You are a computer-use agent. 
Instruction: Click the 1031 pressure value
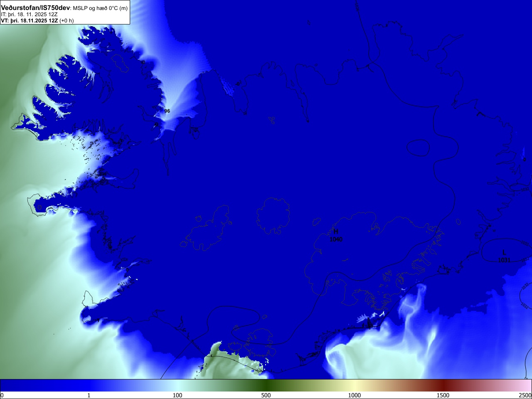click(x=504, y=260)
